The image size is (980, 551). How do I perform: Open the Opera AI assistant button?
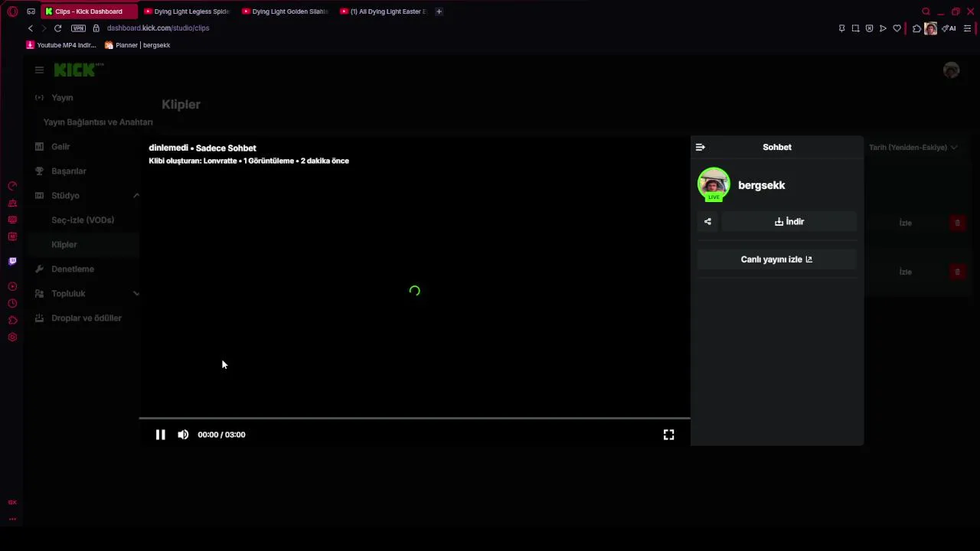949,28
